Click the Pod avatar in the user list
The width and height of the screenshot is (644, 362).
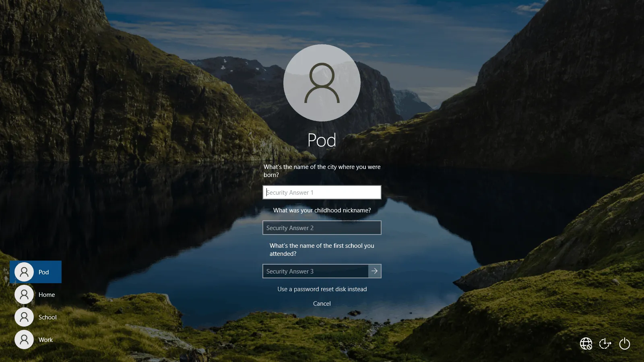tap(24, 272)
